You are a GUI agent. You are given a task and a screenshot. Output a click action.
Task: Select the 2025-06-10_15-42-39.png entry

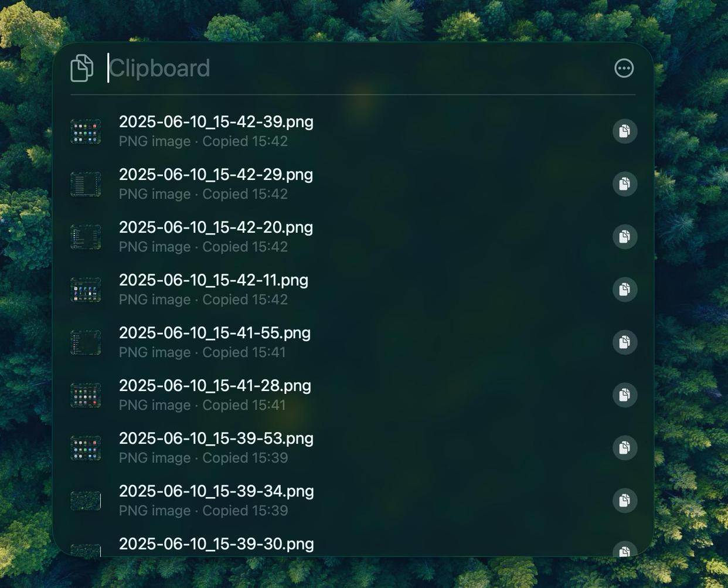point(353,131)
